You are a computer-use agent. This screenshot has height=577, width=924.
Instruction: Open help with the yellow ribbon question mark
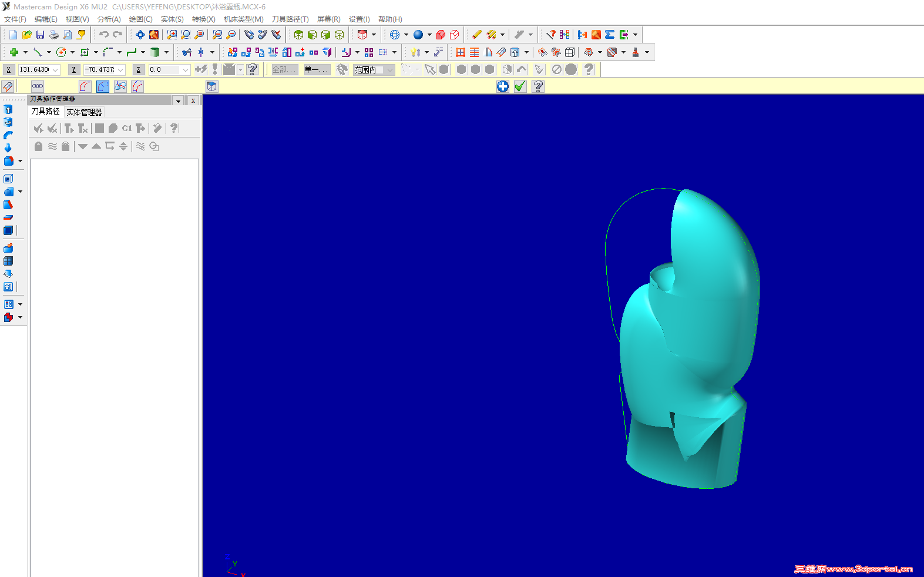[x=538, y=87]
